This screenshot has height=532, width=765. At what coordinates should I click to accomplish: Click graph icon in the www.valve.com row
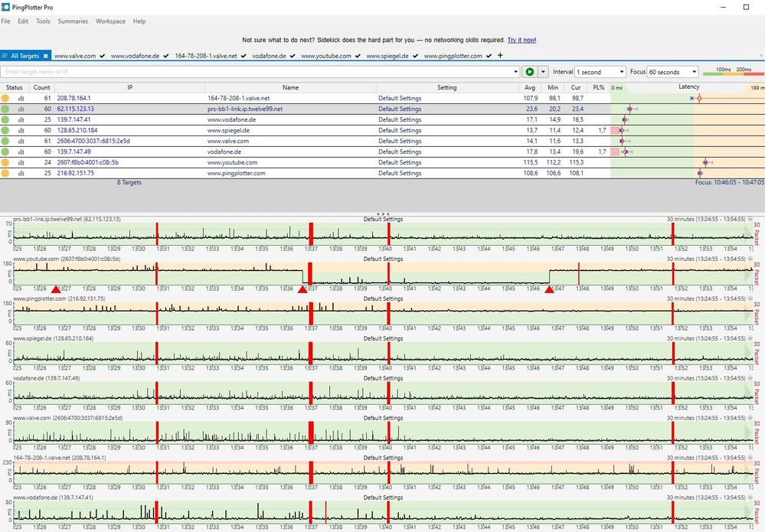click(x=21, y=141)
